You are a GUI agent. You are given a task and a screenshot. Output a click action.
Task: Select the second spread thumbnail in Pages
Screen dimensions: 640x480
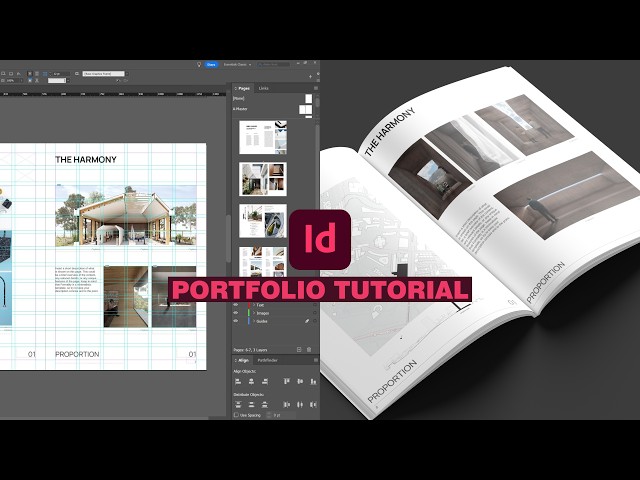click(x=263, y=179)
